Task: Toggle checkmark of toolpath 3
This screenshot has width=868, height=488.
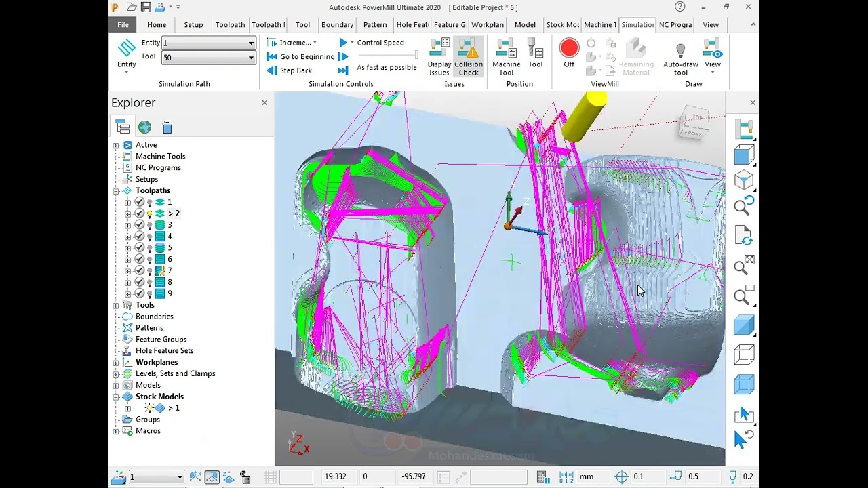Action: (x=140, y=225)
